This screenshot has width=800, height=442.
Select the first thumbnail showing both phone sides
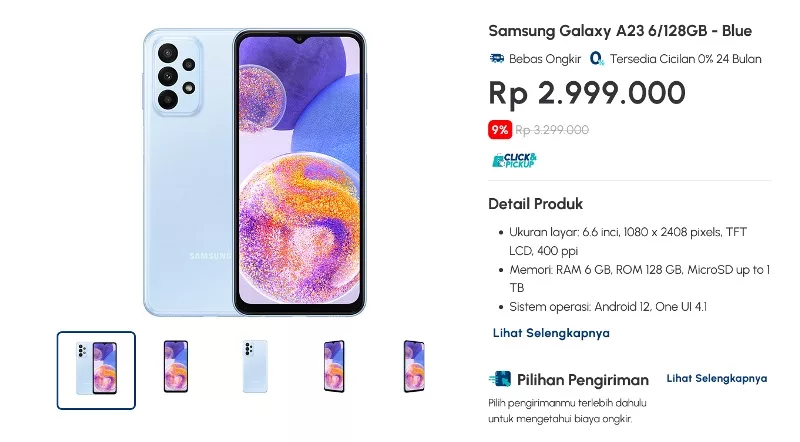pos(96,371)
